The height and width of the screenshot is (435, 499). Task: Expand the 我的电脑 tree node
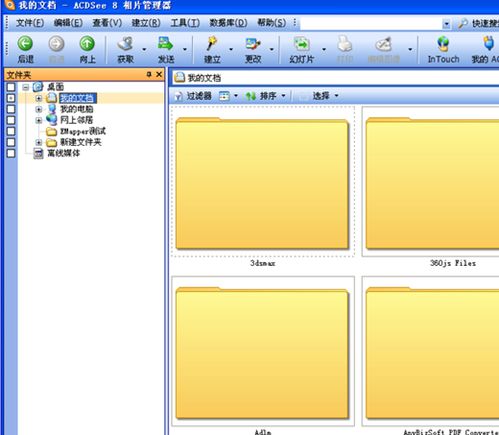pyautogui.click(x=39, y=109)
